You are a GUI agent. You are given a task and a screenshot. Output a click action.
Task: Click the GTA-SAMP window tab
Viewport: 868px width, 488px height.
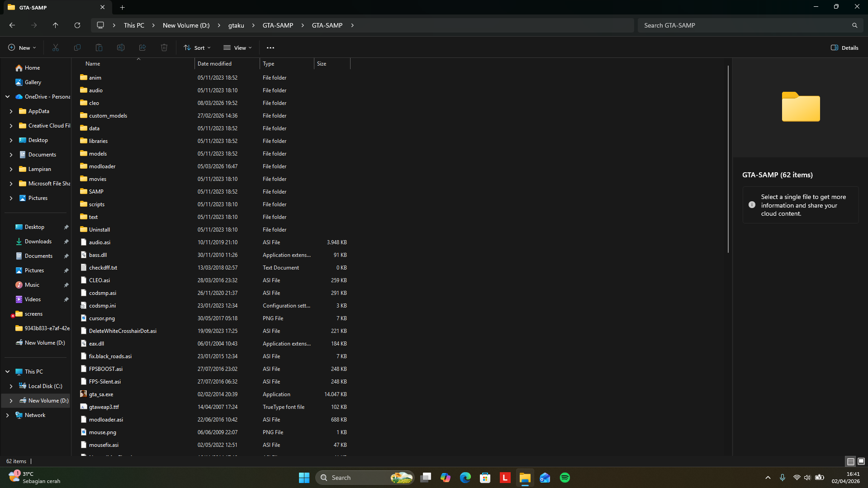click(x=57, y=7)
